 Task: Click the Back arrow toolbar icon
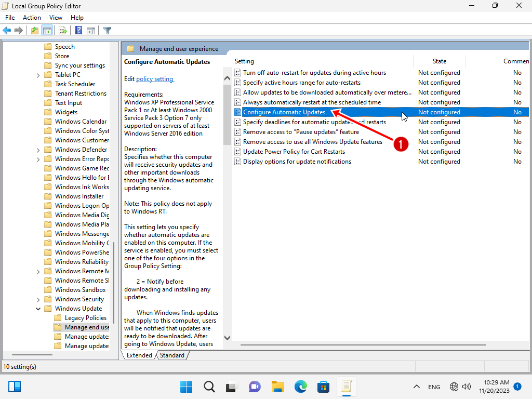coord(7,31)
